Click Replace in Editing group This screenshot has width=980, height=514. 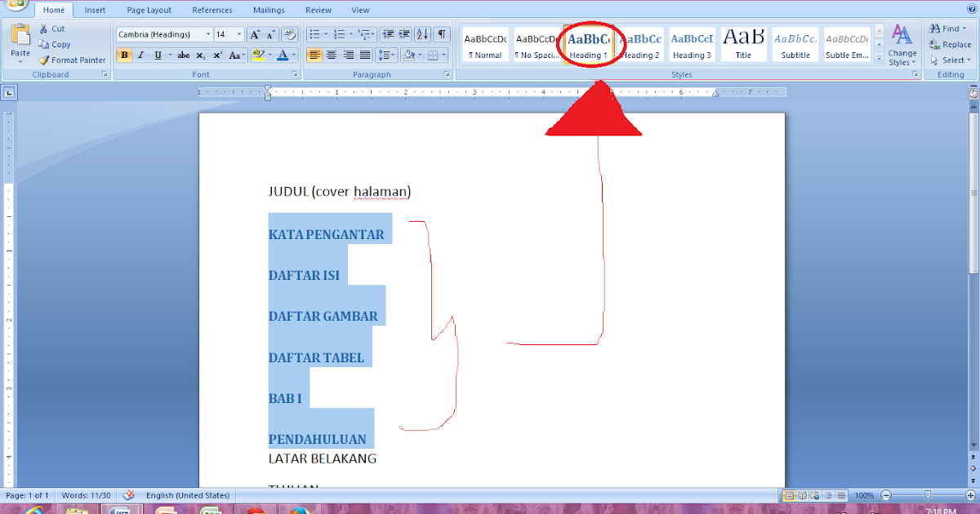point(951,44)
